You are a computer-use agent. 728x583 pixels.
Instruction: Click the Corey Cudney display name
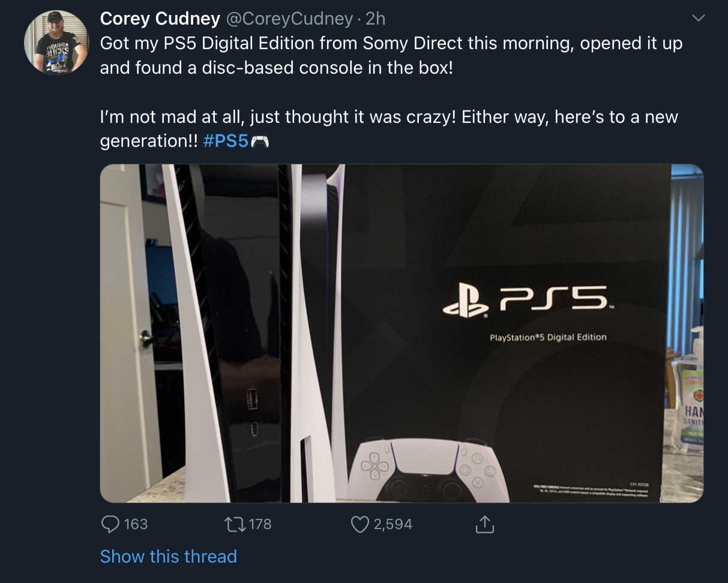(160, 19)
